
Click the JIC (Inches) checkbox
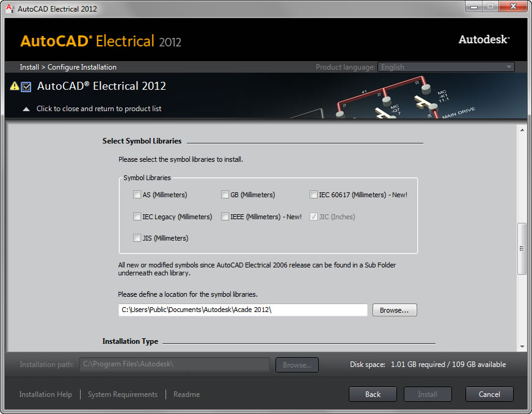[x=313, y=216]
